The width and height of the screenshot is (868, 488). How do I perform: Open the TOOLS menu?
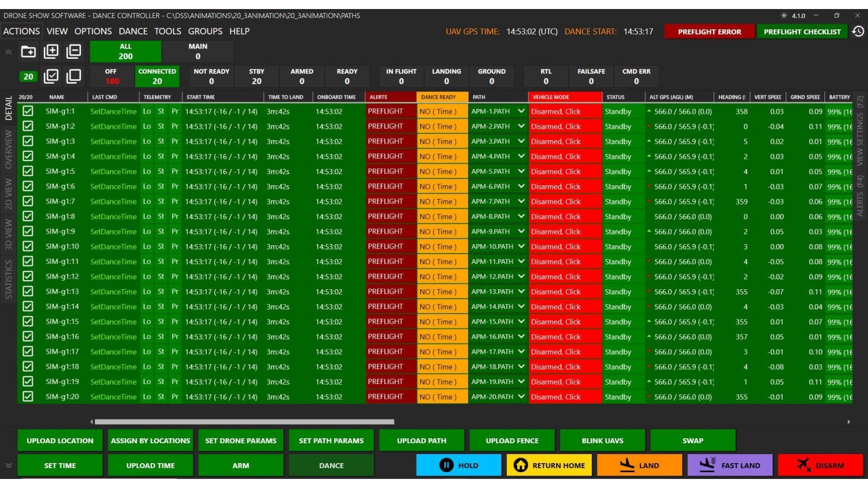[168, 32]
